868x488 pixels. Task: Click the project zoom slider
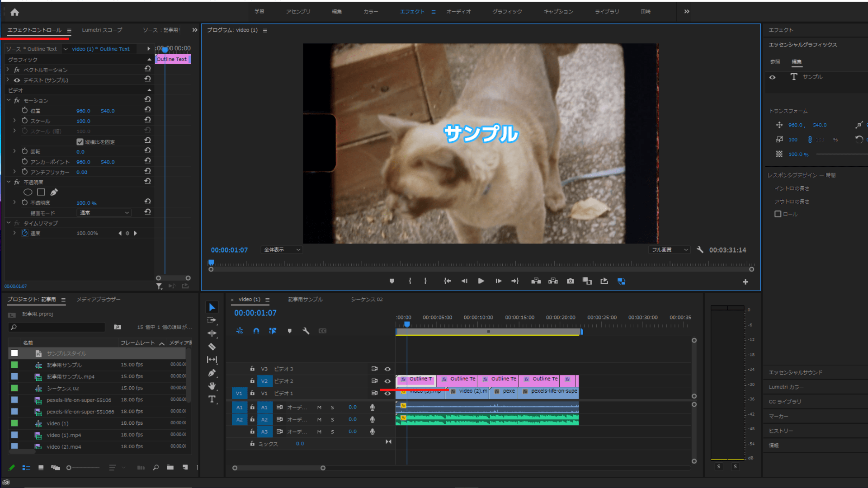69,468
